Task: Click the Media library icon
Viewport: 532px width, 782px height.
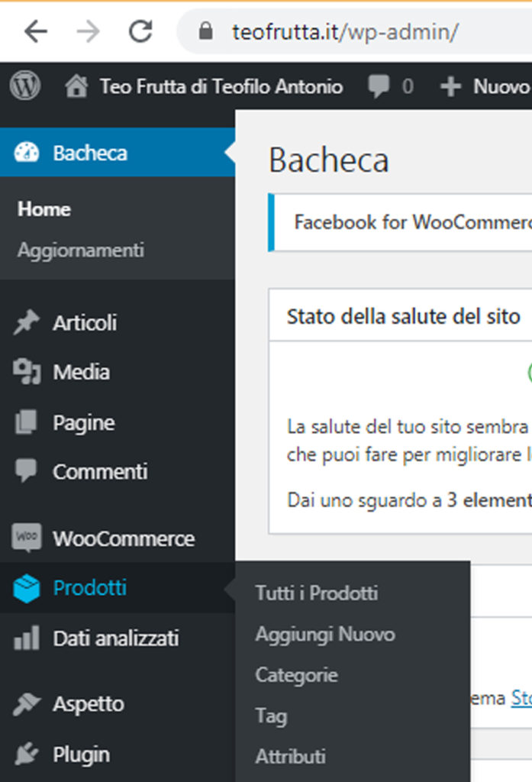Action: coord(27,372)
